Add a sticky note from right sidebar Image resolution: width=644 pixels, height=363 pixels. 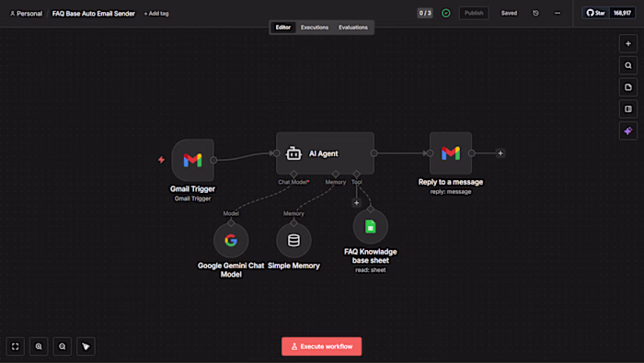tap(628, 87)
